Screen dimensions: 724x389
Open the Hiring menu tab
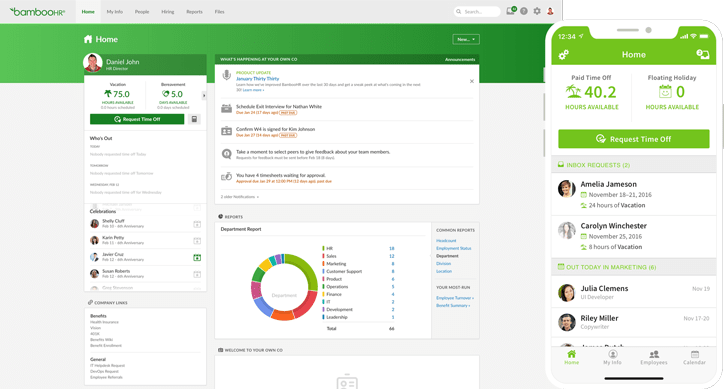tap(168, 12)
